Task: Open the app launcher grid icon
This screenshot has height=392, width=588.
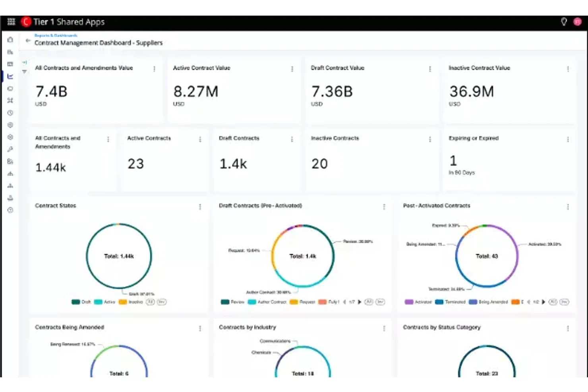Action: click(11, 22)
